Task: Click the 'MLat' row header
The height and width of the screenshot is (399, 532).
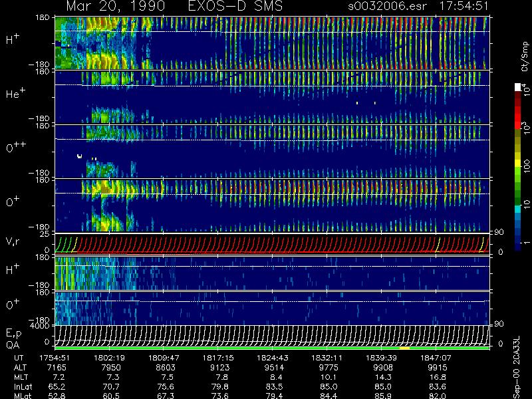Action: [x=23, y=396]
